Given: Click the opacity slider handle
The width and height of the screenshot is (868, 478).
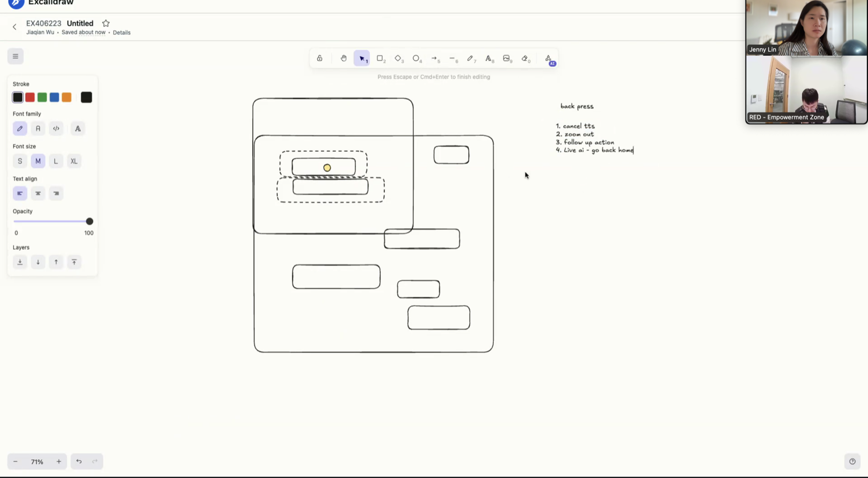Looking at the screenshot, I should 90,222.
